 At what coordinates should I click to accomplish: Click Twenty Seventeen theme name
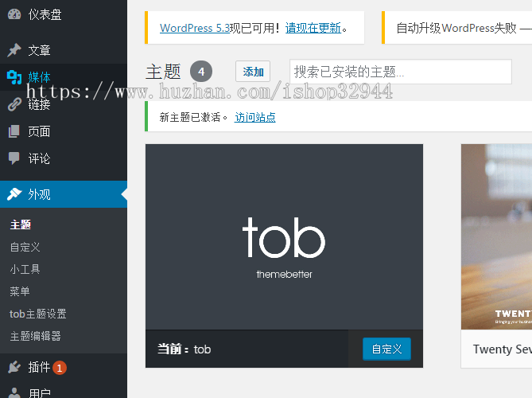click(502, 349)
